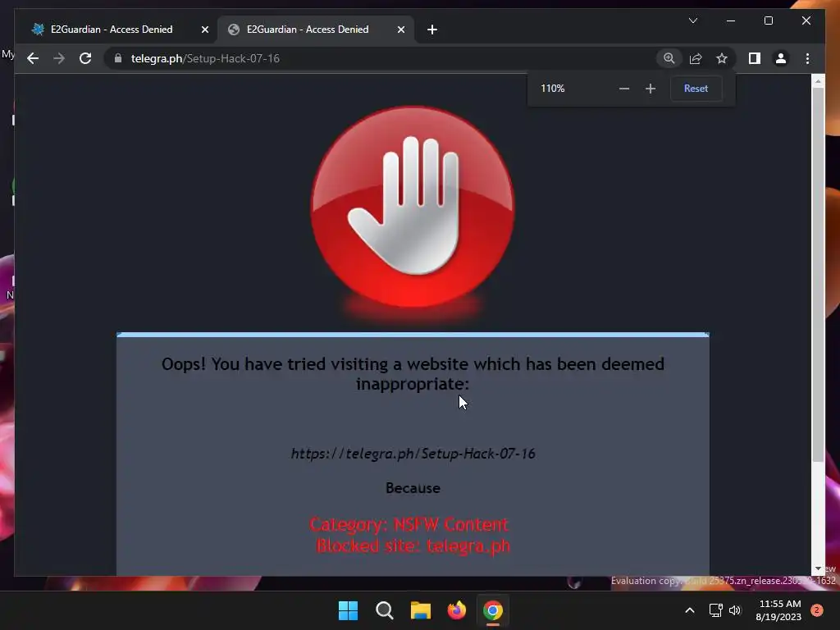Screen dimensions: 840x630
Task: Close the first E2Guardian tab
Action: coord(204,30)
